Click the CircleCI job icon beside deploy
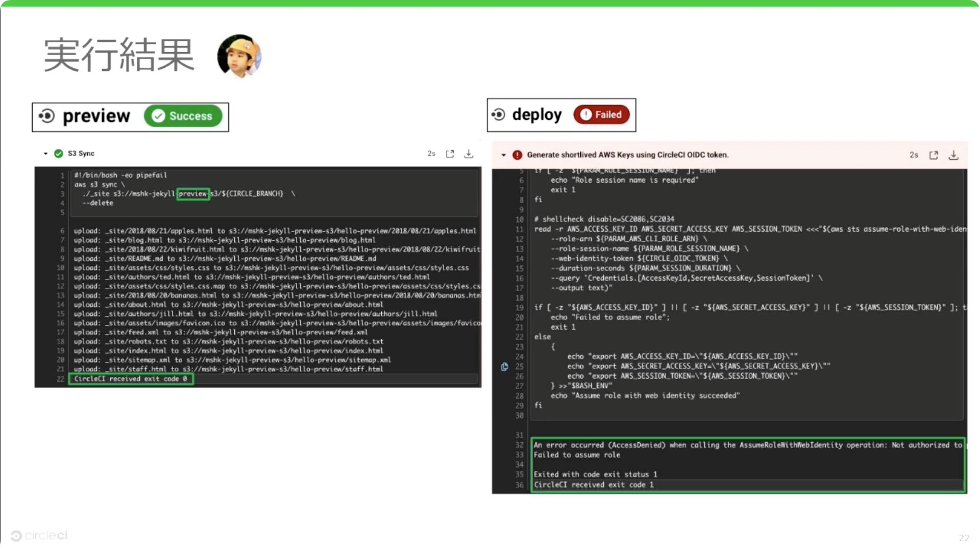 coord(498,115)
